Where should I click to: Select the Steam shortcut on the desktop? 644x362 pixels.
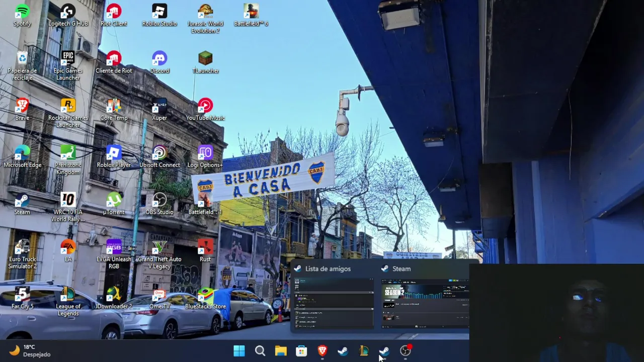(22, 204)
